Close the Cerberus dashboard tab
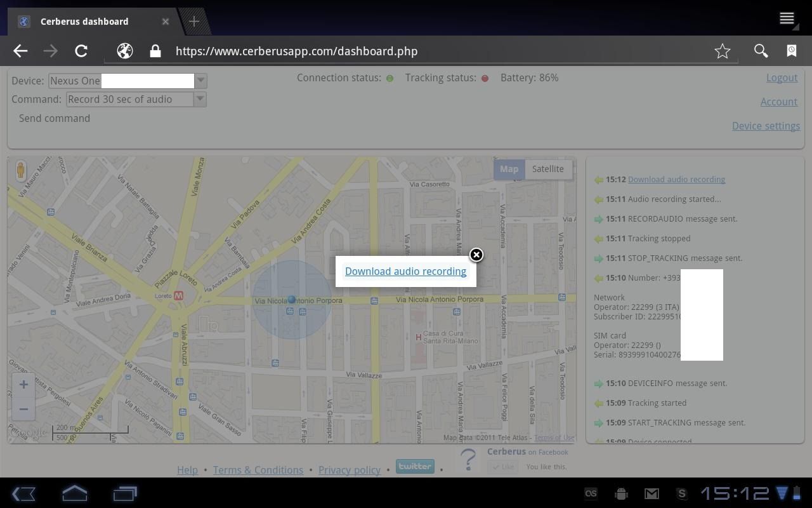 [x=166, y=22]
